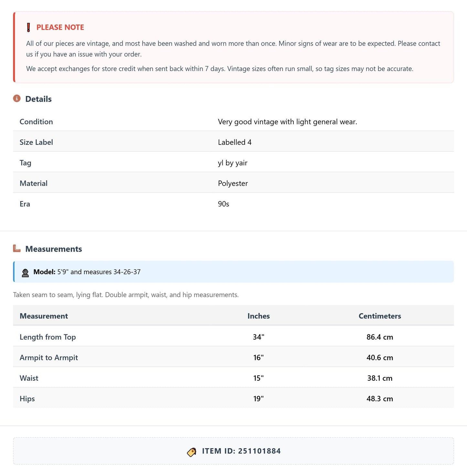Click the Labelled 4 size value
The height and width of the screenshot is (476, 467).
[x=235, y=142]
